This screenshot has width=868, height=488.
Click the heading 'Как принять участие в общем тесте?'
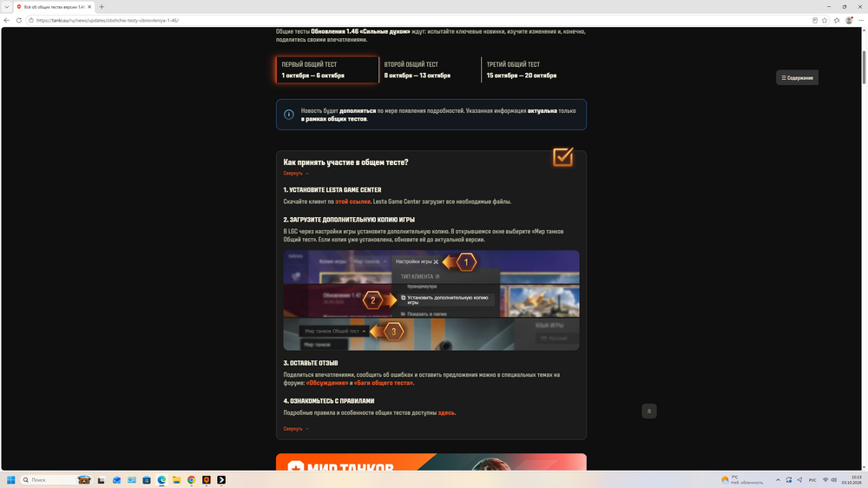pos(346,162)
